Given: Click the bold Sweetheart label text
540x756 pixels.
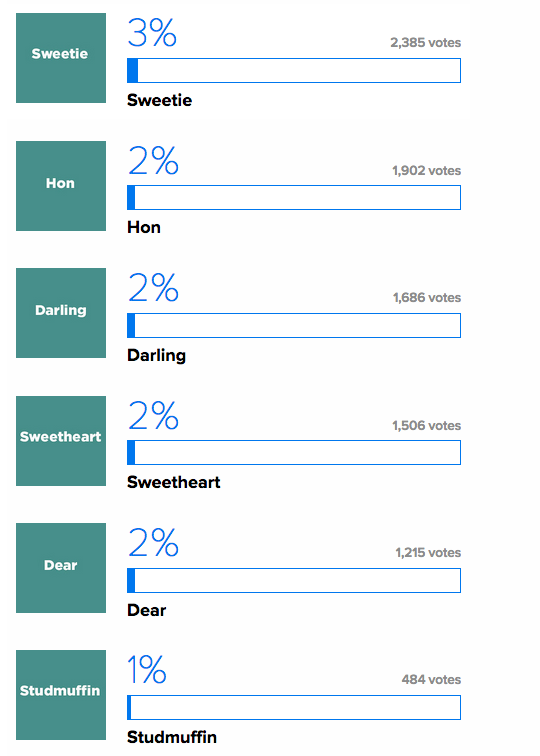Looking at the screenshot, I should (x=174, y=482).
